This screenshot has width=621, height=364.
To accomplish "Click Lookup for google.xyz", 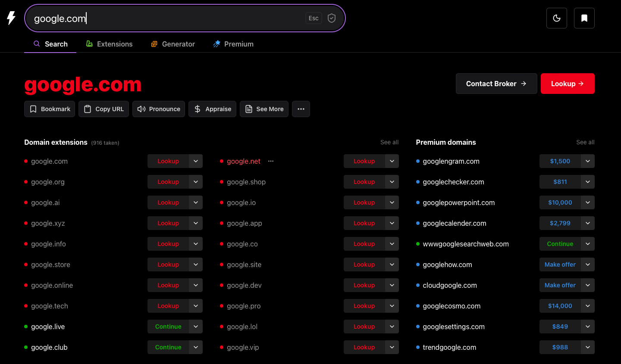I will coord(168,223).
